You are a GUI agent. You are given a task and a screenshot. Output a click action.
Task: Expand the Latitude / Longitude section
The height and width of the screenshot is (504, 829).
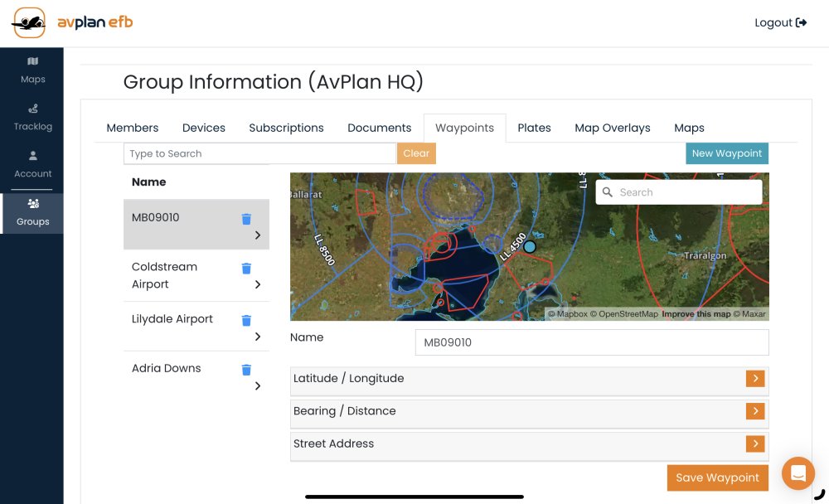click(755, 379)
